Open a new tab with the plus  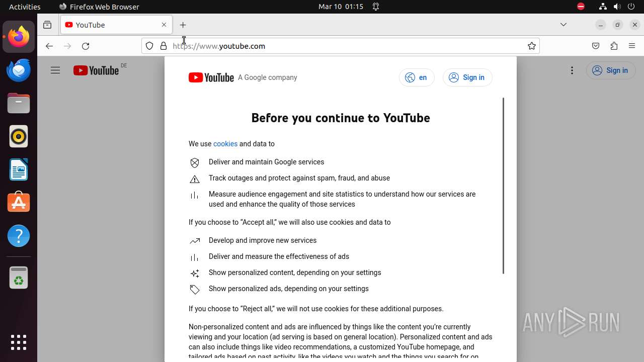point(183,25)
